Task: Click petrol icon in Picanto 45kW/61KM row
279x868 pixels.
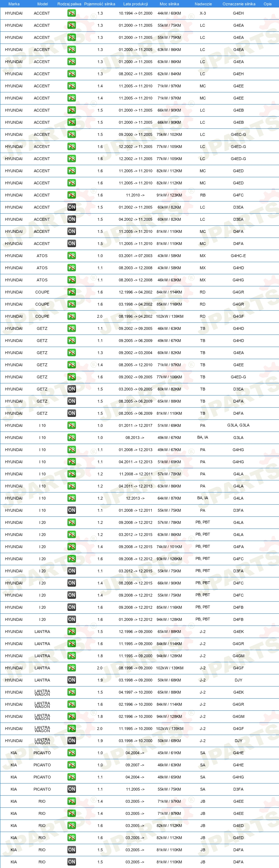Action: coord(71,753)
